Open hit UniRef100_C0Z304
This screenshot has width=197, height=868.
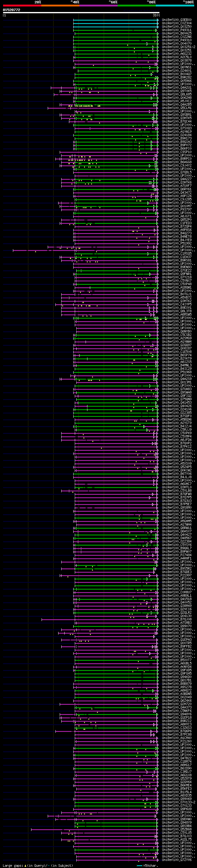click(177, 23)
